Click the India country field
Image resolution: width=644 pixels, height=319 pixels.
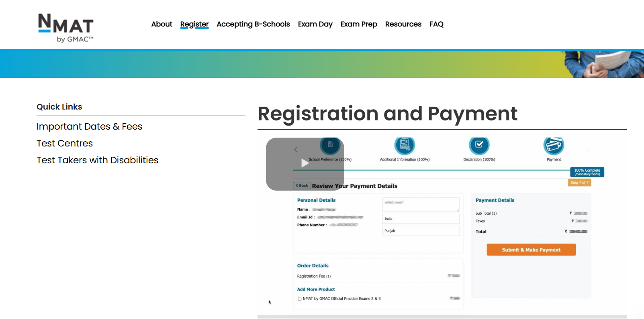pos(421,219)
